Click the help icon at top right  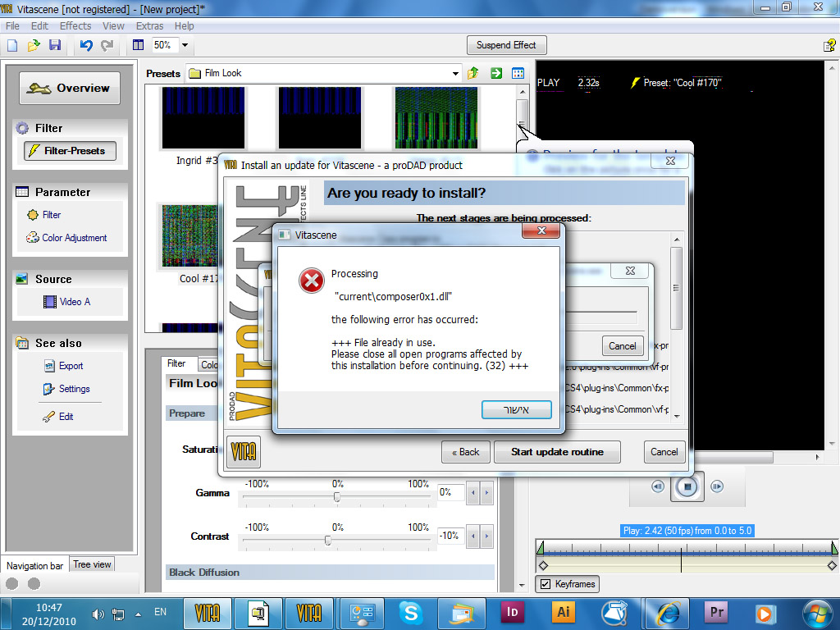pyautogui.click(x=830, y=46)
